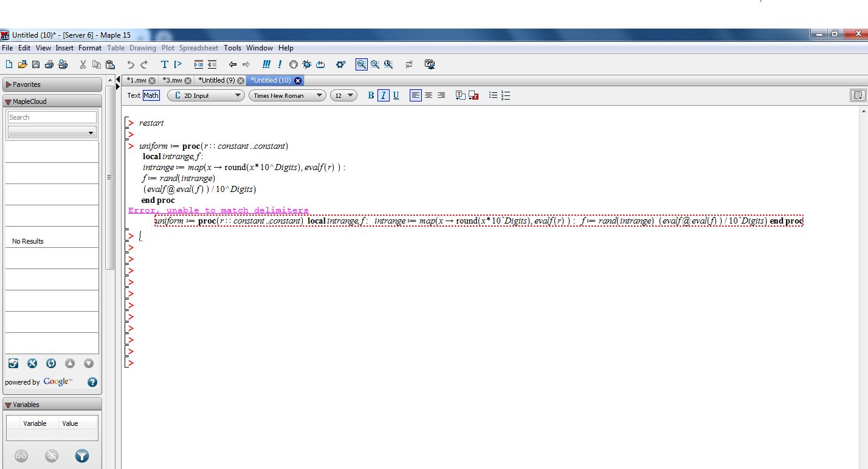Switch to the *1.mw tab

pos(136,80)
